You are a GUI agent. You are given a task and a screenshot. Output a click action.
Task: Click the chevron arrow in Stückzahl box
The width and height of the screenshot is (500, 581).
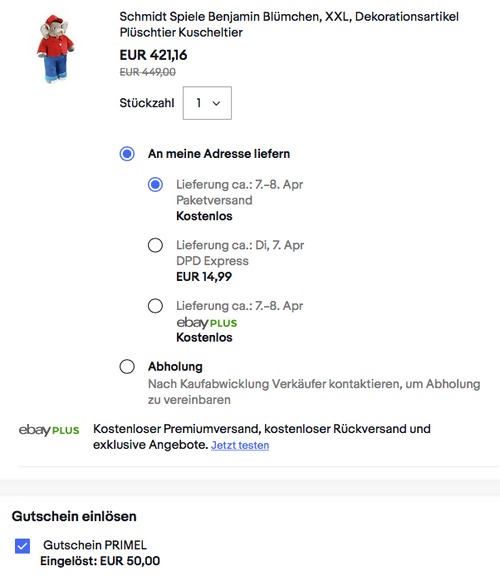(x=216, y=103)
